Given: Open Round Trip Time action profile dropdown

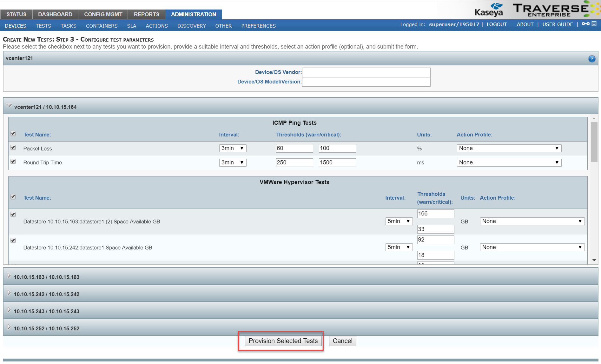Looking at the screenshot, I should [509, 162].
